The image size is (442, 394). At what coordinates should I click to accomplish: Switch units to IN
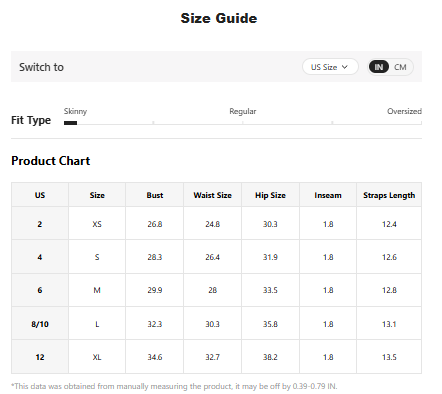click(379, 67)
